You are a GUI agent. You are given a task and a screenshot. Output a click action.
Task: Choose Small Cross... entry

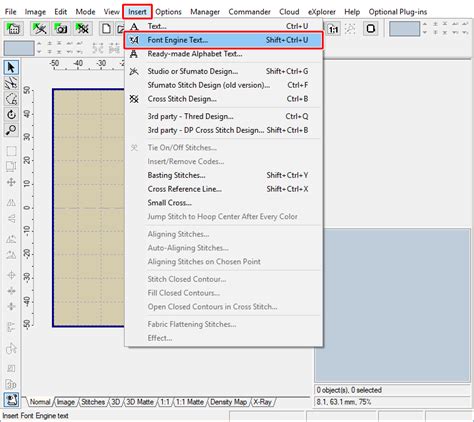pos(223,203)
